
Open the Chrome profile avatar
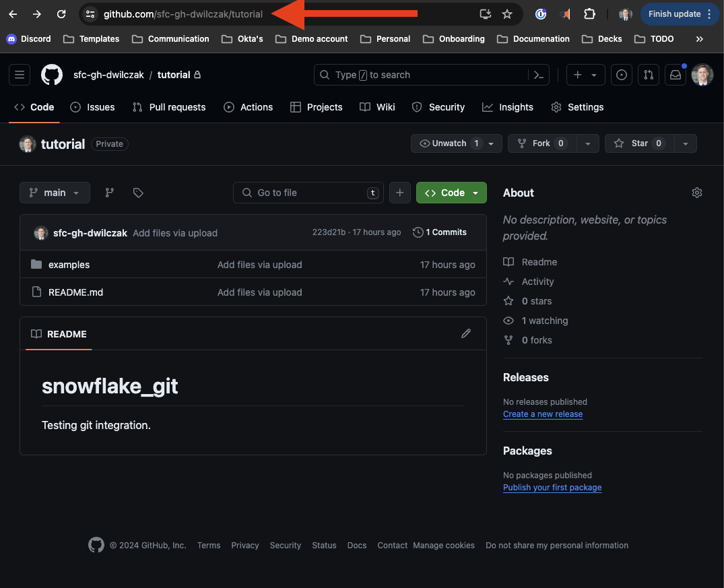625,14
